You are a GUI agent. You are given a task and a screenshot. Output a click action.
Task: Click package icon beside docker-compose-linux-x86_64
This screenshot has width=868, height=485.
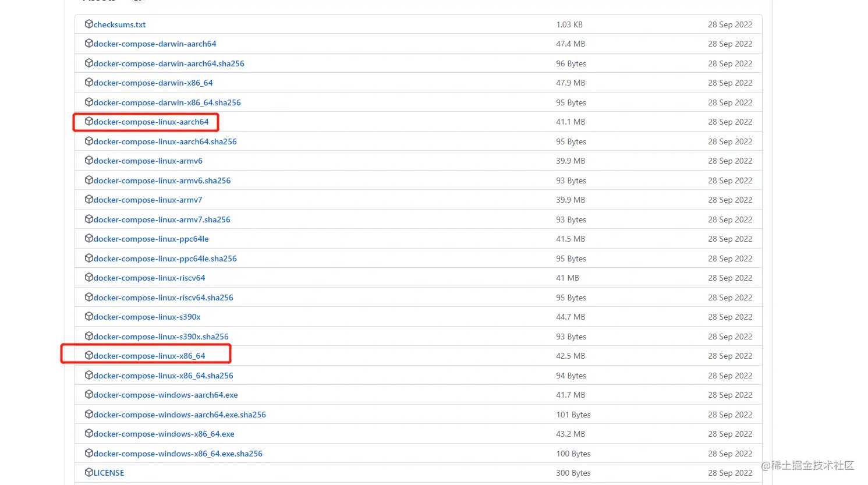[89, 355]
